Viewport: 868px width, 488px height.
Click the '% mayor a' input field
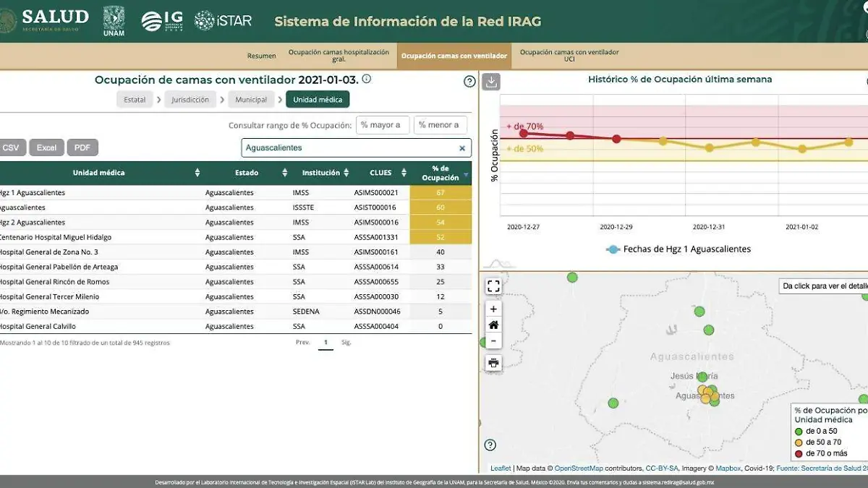(383, 125)
